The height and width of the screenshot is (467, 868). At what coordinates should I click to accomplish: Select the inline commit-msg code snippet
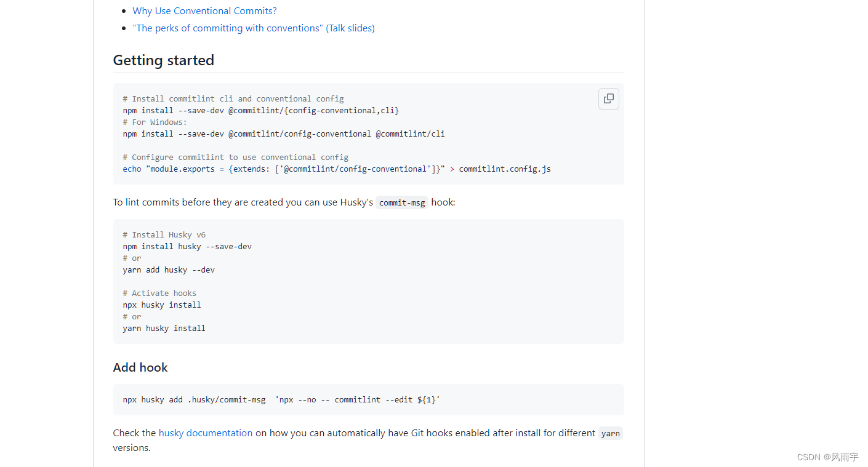pos(401,202)
